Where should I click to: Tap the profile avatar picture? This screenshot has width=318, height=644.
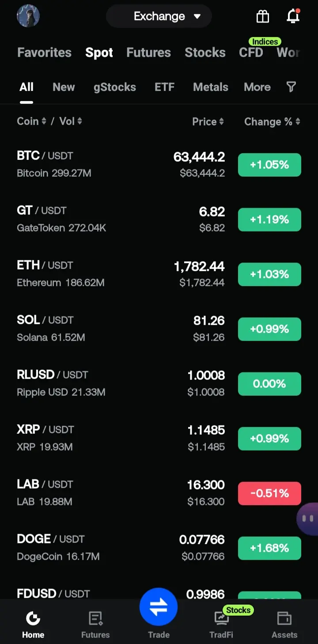point(28,16)
